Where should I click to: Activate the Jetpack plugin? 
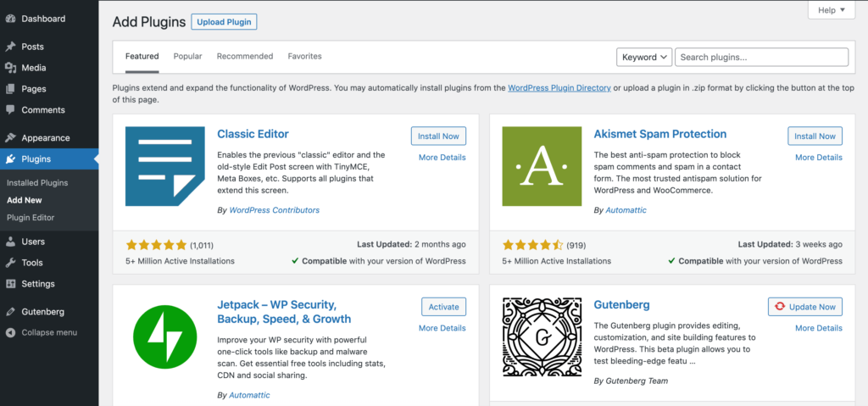pos(444,307)
